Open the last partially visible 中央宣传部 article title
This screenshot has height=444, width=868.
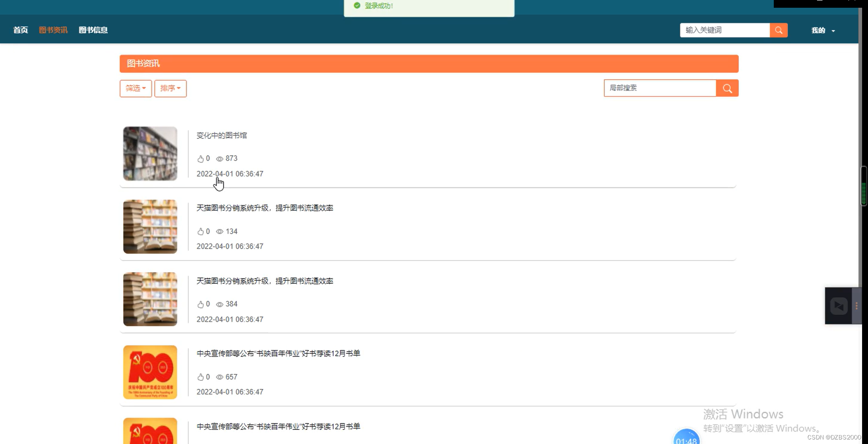pos(278,427)
